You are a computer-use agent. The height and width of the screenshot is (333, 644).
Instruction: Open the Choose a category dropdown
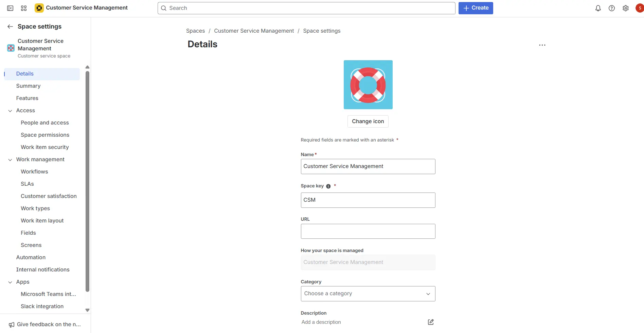click(x=368, y=294)
